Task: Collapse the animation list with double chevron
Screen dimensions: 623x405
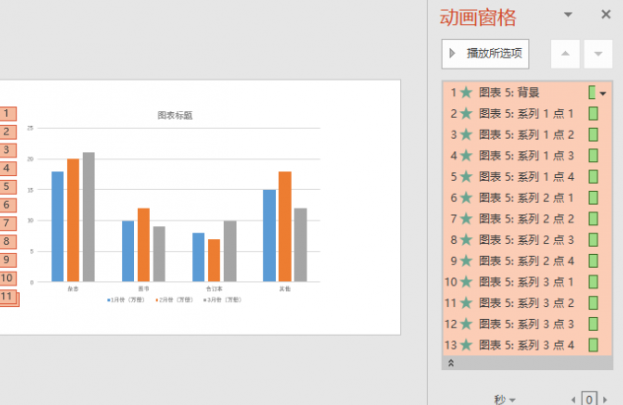Action: click(450, 363)
